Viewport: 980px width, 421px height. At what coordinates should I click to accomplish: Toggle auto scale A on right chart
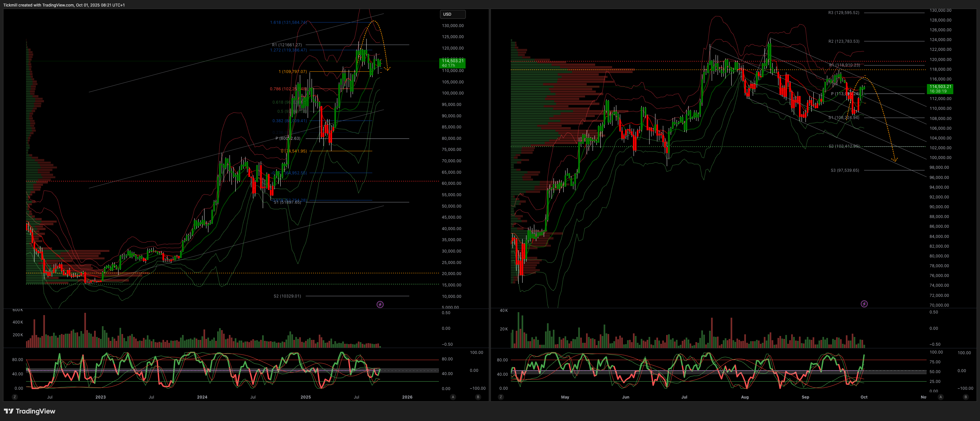click(940, 397)
